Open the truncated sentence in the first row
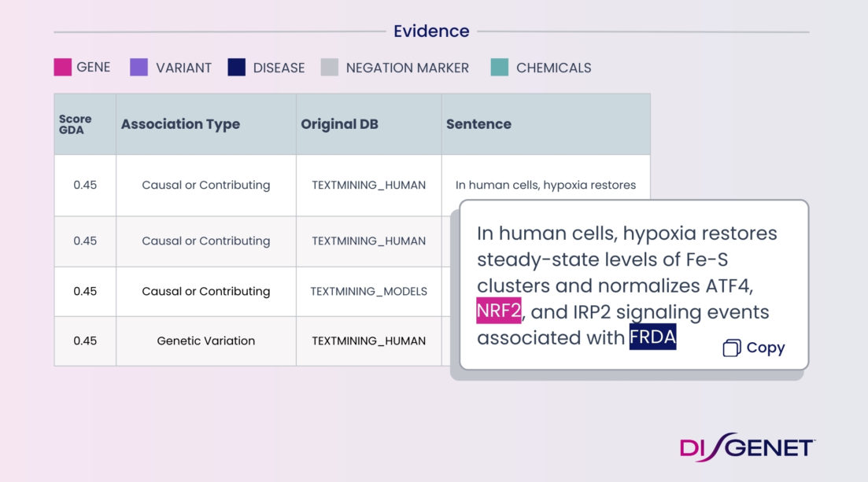Viewport: 868px width, 482px height. point(545,186)
